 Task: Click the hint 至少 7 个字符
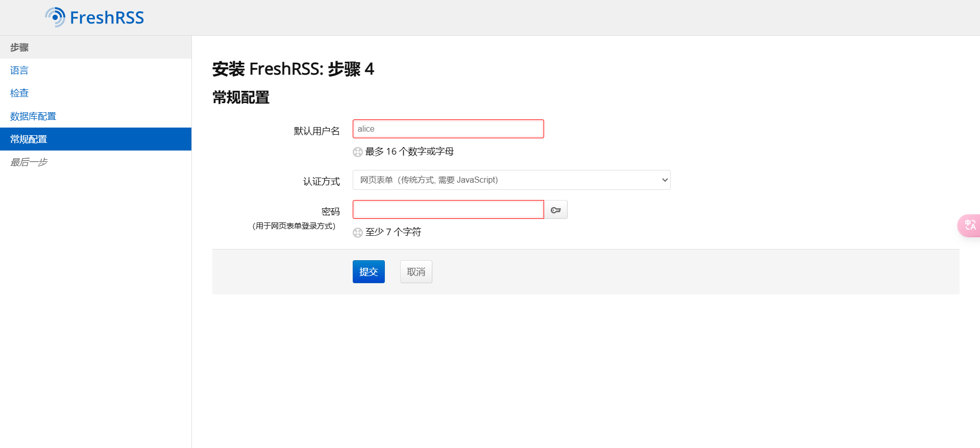click(x=393, y=232)
